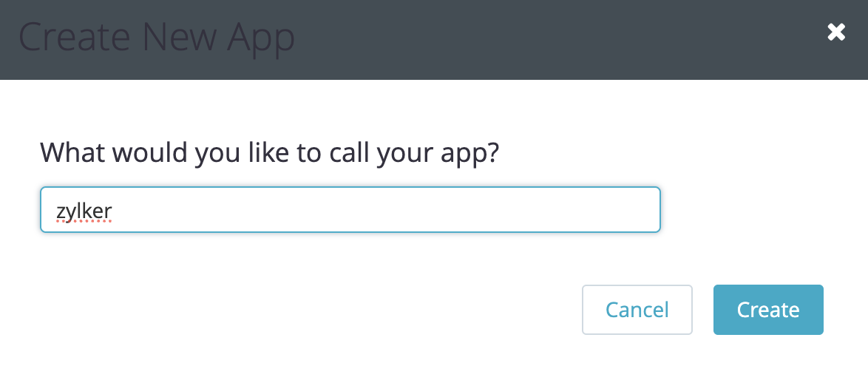
Task: Click the 'zylker' text in the field
Action: [x=84, y=211]
